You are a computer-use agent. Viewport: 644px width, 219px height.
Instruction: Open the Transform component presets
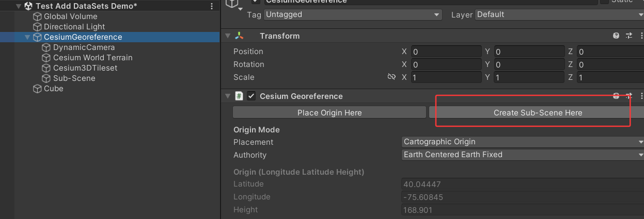click(x=629, y=36)
